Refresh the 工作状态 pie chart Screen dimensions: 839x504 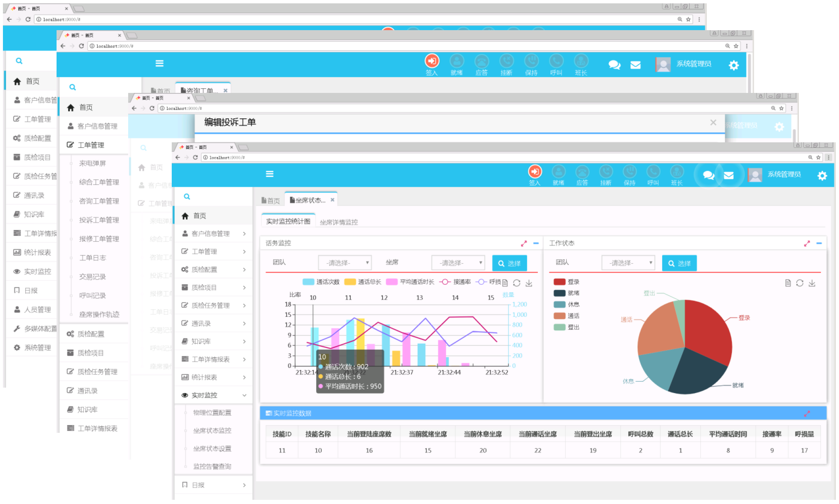coord(800,283)
